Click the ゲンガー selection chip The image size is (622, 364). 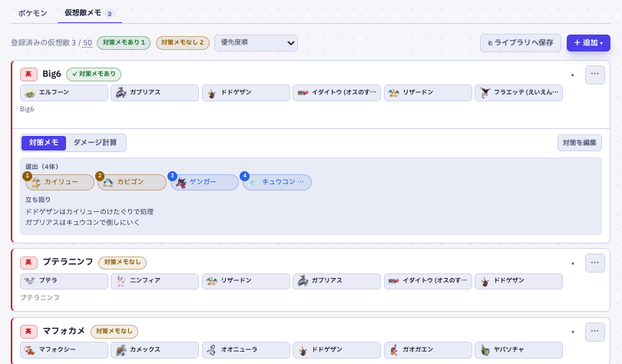tap(205, 182)
